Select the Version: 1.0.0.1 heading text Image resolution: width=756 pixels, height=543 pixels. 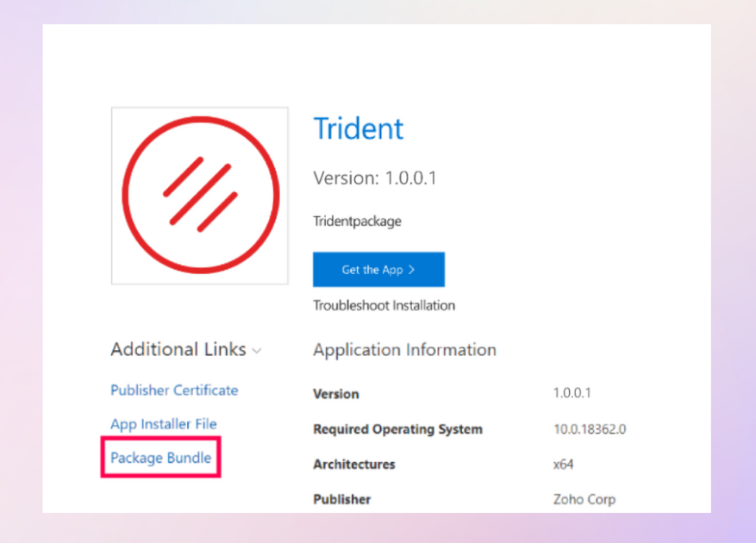[375, 178]
